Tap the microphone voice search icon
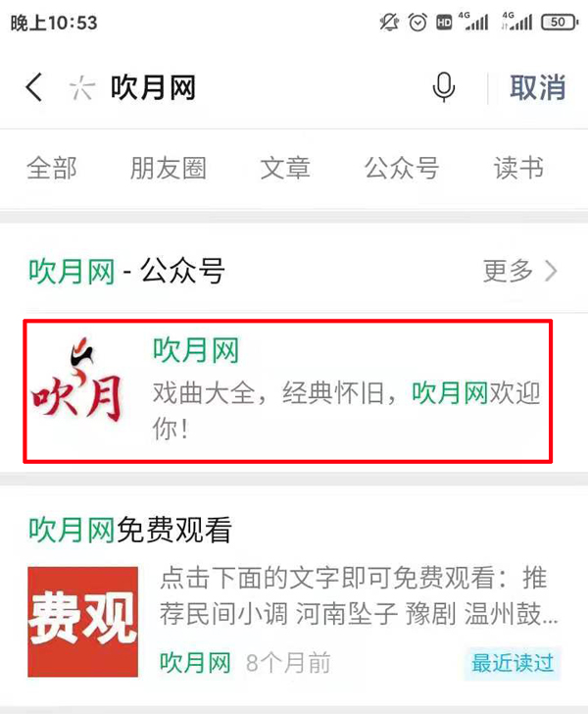The height and width of the screenshot is (714, 588). pyautogui.click(x=444, y=87)
